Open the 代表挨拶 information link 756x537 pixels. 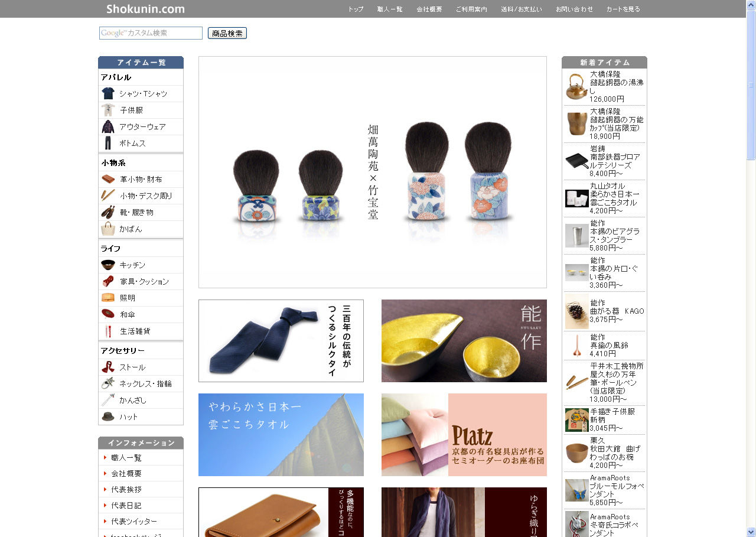[126, 490]
